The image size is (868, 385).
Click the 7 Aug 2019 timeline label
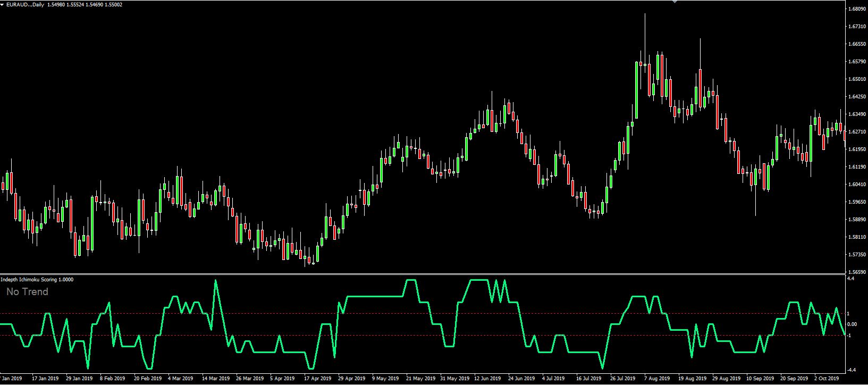click(x=658, y=379)
